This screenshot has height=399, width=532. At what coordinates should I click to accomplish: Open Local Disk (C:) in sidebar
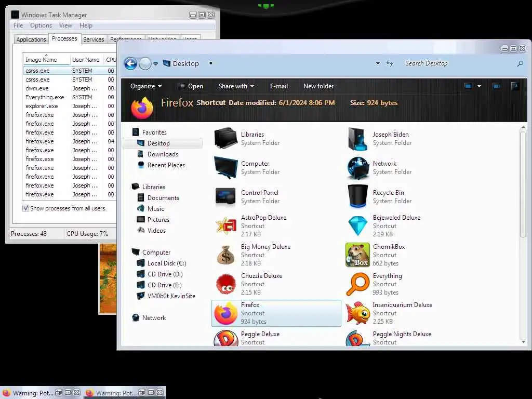click(x=162, y=263)
